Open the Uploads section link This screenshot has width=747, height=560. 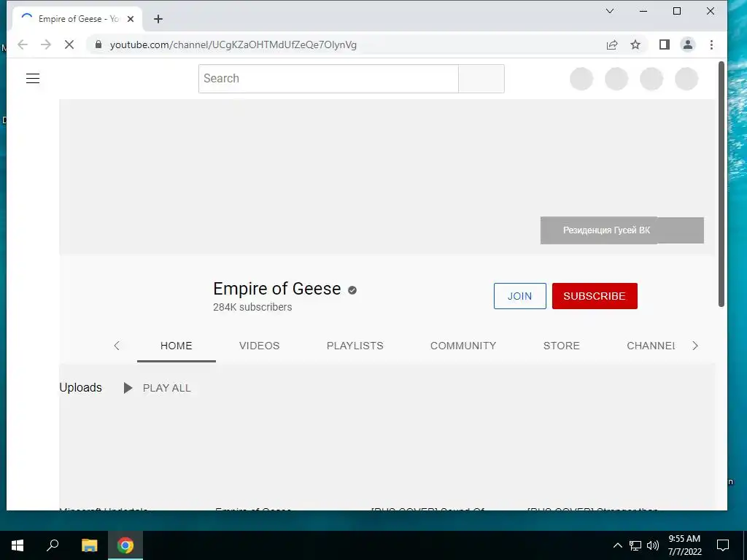tap(80, 388)
